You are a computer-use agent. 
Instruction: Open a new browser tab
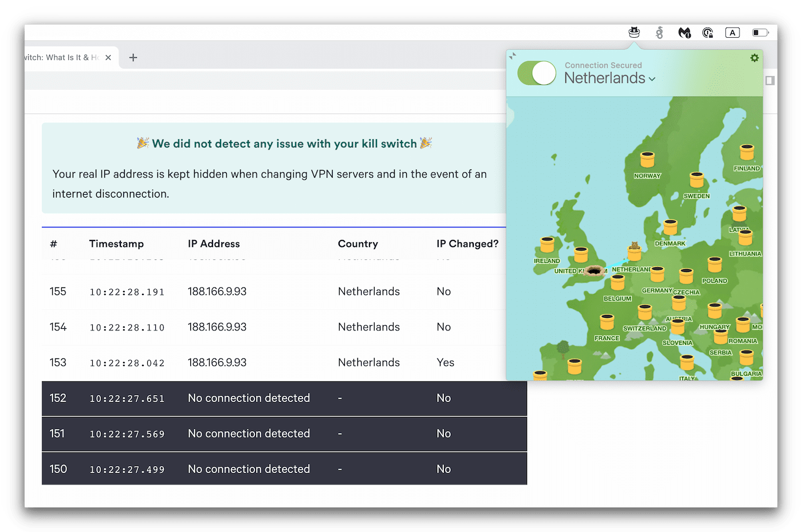[x=133, y=57]
